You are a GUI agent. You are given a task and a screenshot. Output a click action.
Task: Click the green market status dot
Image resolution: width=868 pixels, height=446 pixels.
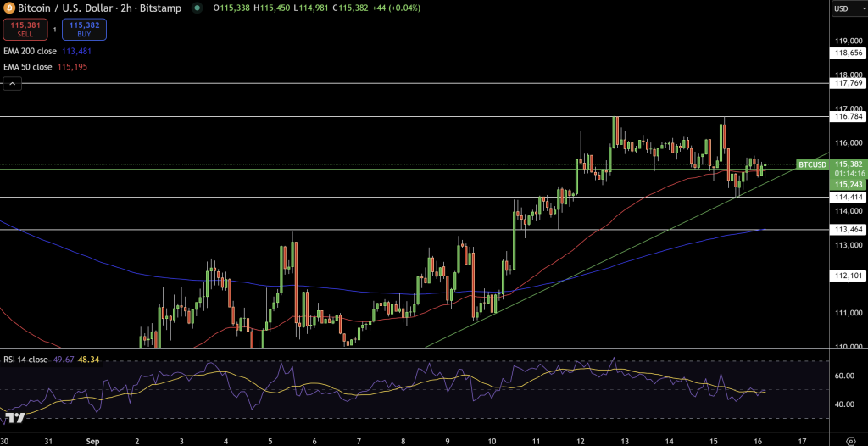click(x=198, y=8)
